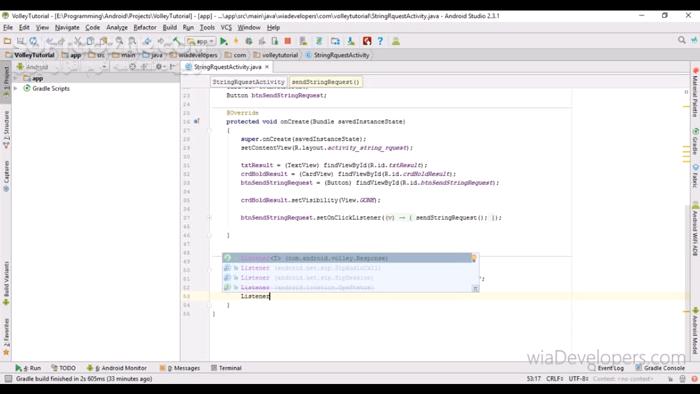Click the Android figure icon on the toolbar

(x=396, y=41)
